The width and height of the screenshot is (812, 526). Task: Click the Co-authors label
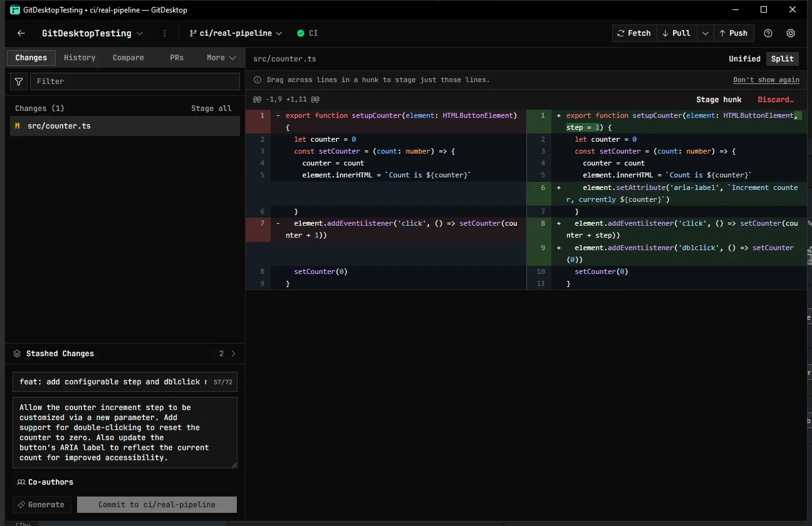click(x=51, y=482)
